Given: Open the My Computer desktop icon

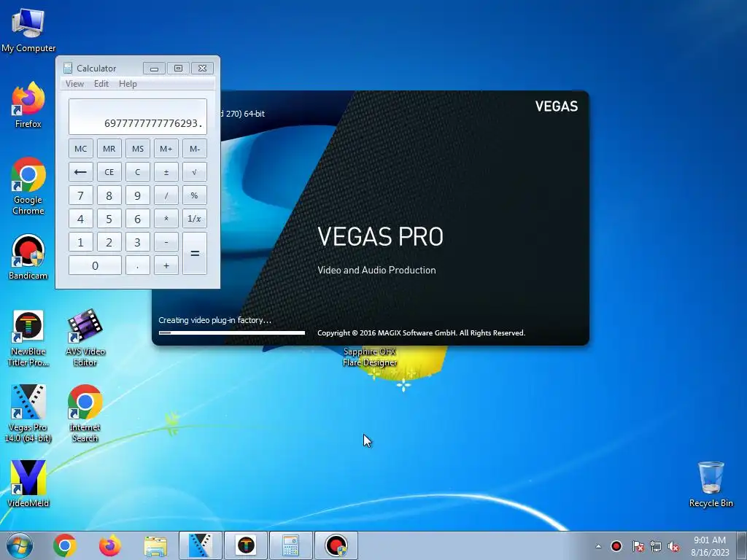Looking at the screenshot, I should (28, 31).
